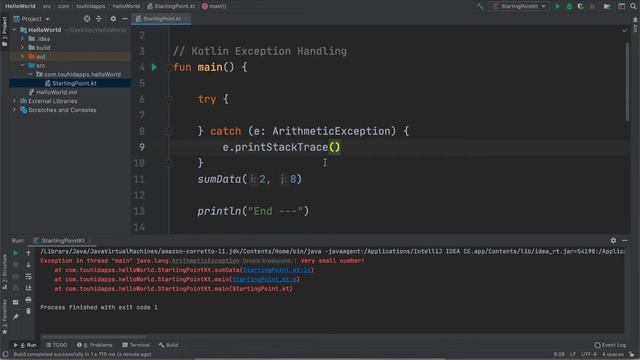Click HelloWorld breadcrumb in navigation bar

(x=20, y=6)
